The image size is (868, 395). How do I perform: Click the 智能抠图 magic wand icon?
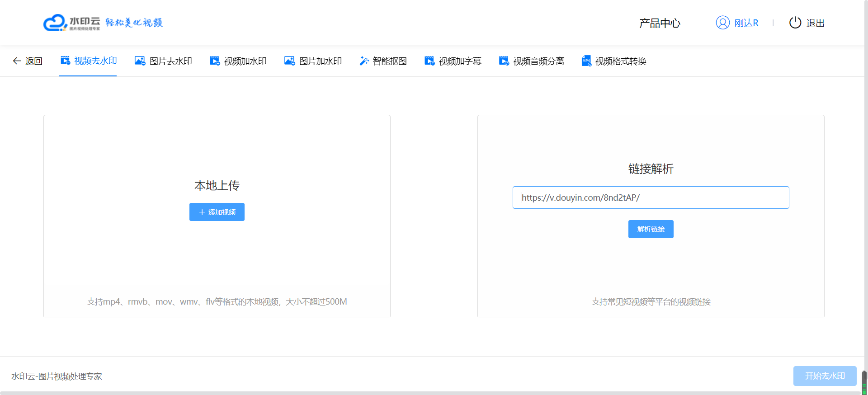pos(364,61)
